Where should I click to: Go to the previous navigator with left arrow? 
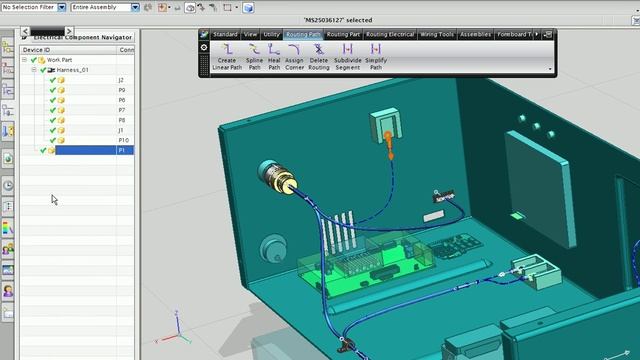tap(25, 31)
